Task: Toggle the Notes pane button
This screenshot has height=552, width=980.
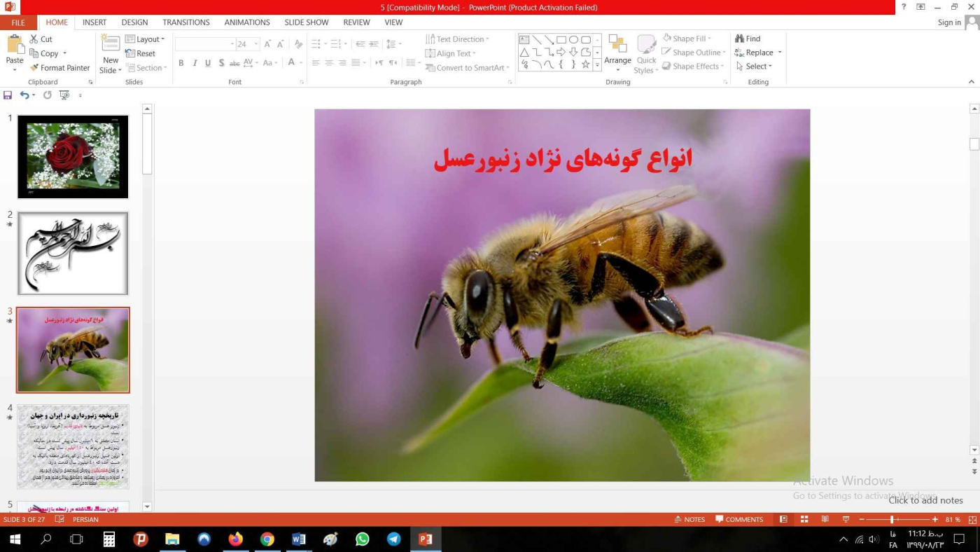Action: point(689,520)
